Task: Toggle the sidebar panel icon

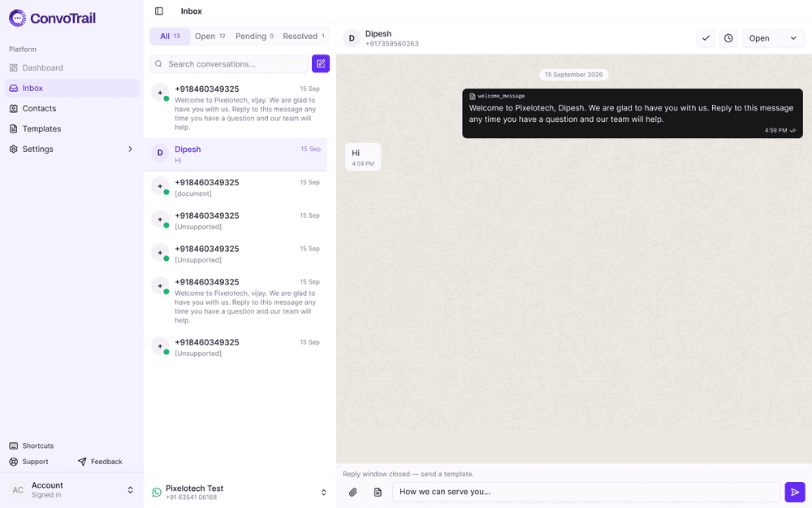Action: click(159, 11)
